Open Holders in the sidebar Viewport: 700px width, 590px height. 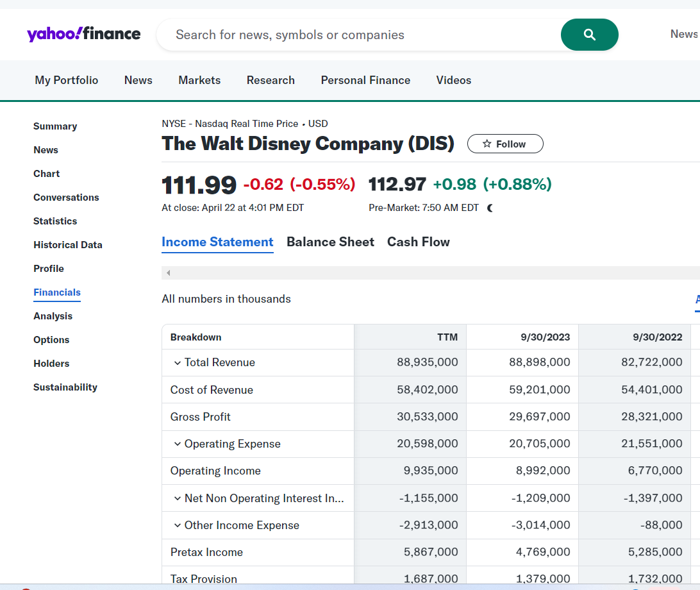click(x=51, y=364)
